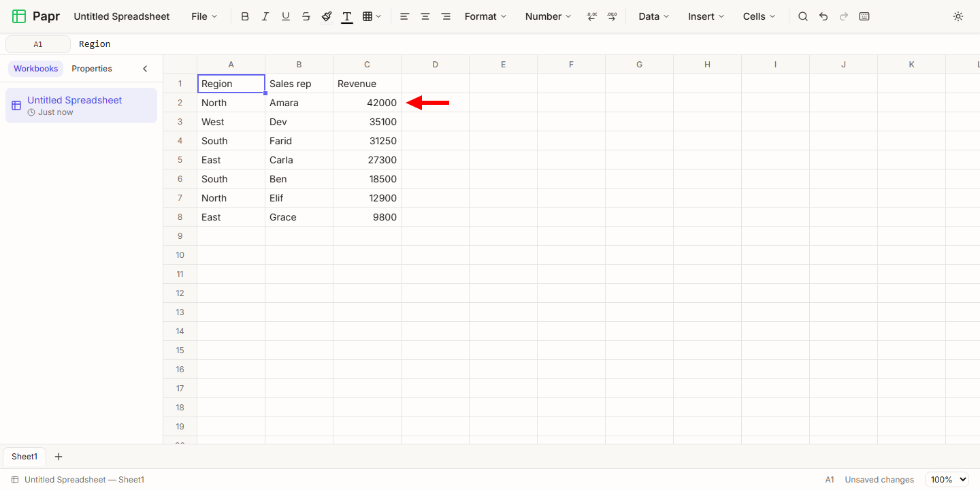Click the Untitled Spreadsheet title

[122, 16]
